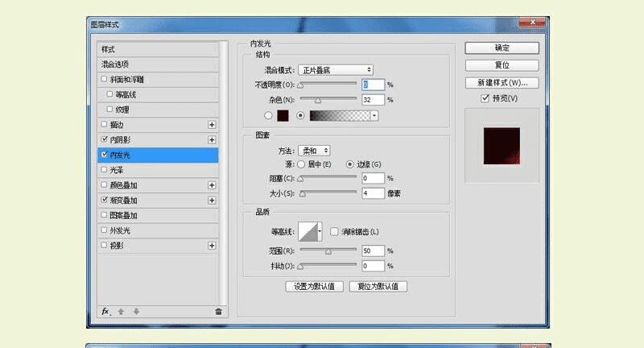Enable the 图案叠加 checkbox

[x=104, y=215]
